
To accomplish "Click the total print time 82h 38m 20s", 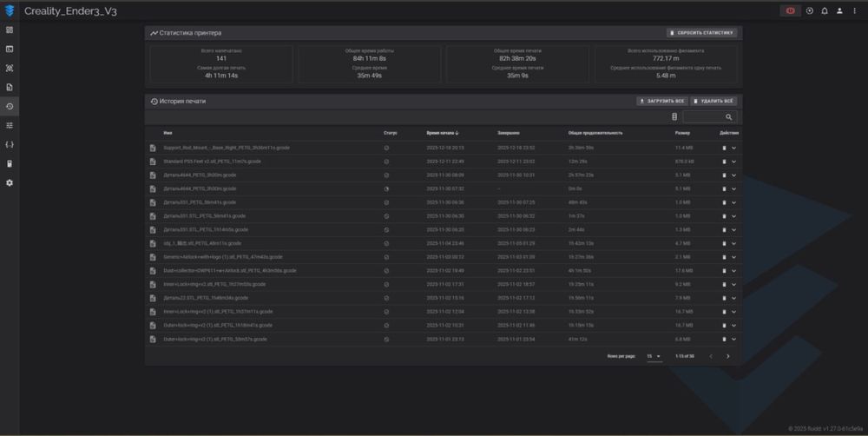I will (517, 59).
